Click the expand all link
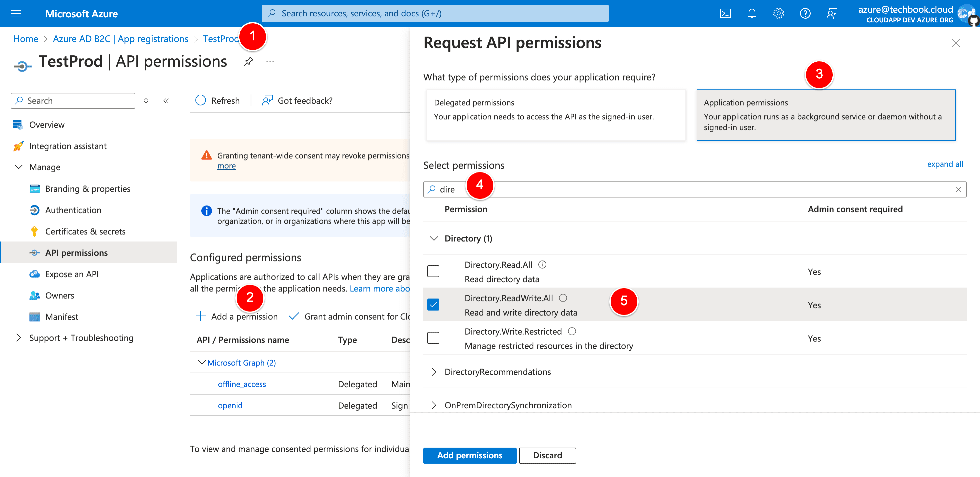The image size is (980, 477). 945,164
